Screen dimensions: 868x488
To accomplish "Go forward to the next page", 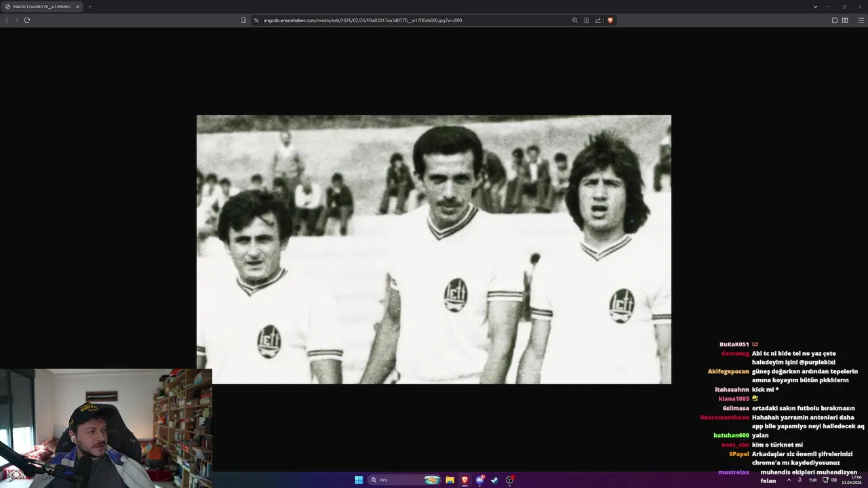I will 17,20.
